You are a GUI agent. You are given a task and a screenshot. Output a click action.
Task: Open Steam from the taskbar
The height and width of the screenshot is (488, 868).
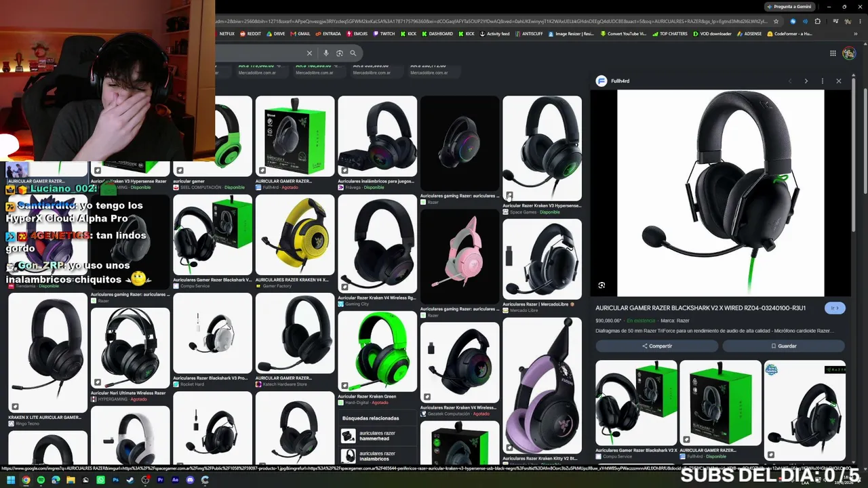[130, 480]
